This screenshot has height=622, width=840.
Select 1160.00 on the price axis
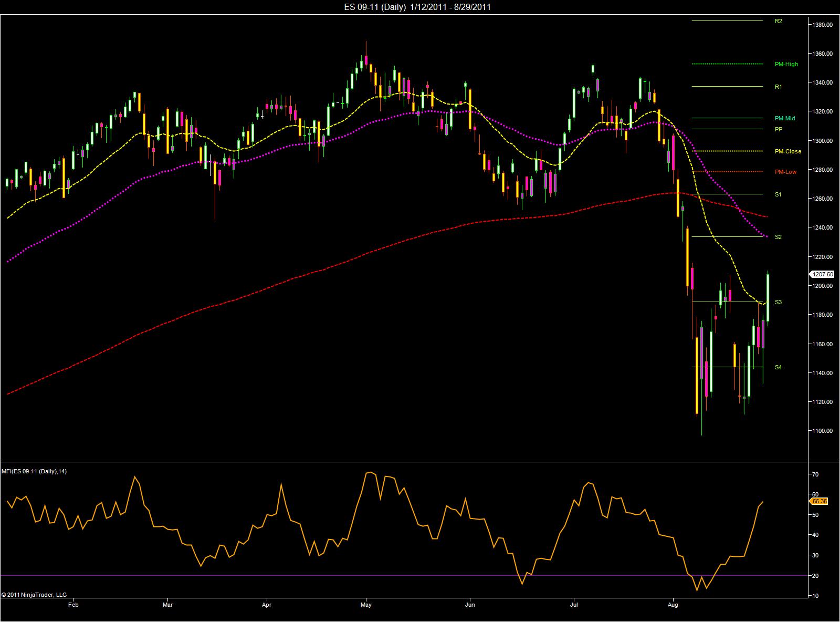pyautogui.click(x=823, y=344)
